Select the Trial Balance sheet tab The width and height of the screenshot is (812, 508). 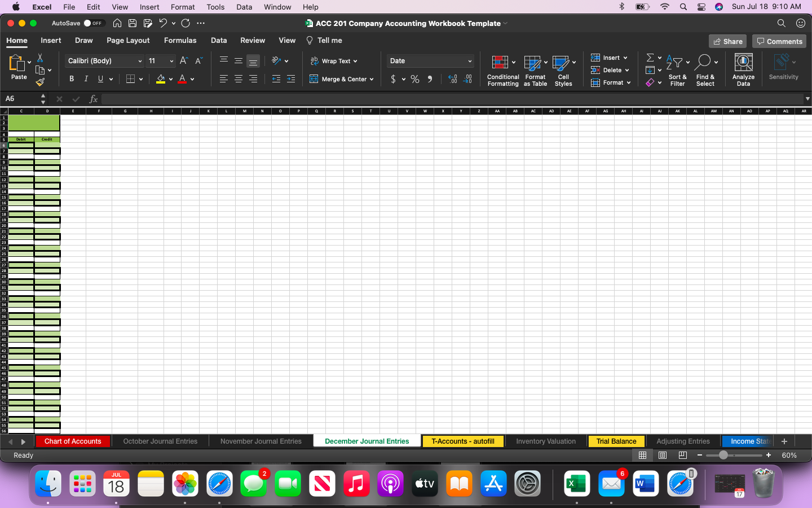(616, 441)
